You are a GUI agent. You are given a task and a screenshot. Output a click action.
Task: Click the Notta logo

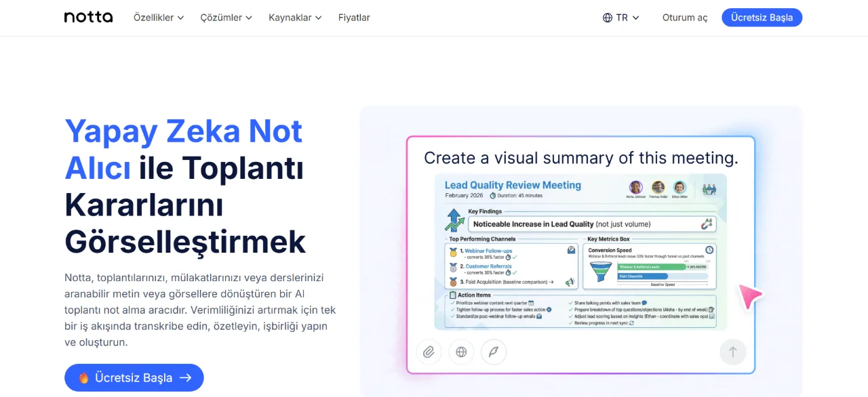coord(88,18)
